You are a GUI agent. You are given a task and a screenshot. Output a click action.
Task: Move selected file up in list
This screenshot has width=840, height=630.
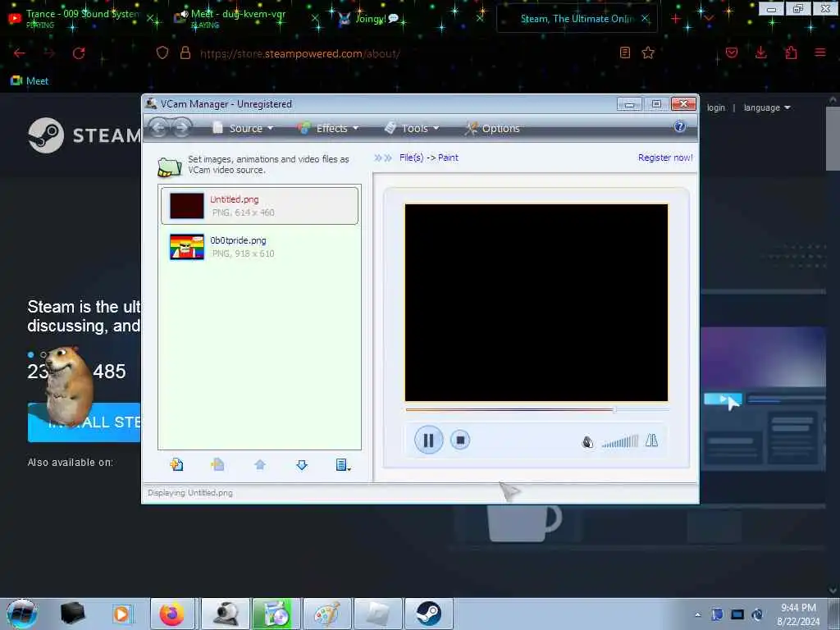(260, 464)
